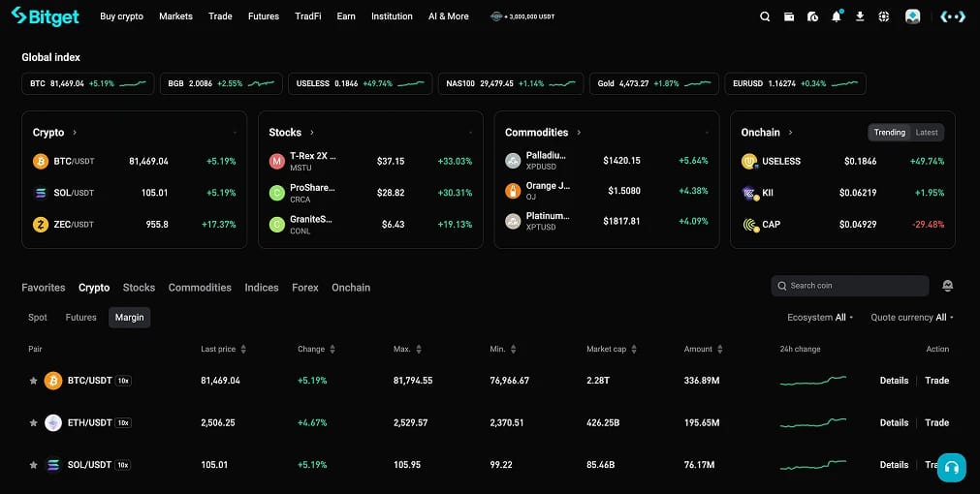The width and height of the screenshot is (980, 494).
Task: Sort table by Amount column
Action: point(703,349)
